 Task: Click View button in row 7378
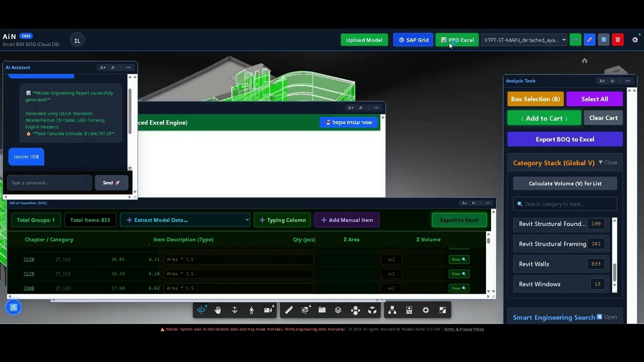pos(459,259)
